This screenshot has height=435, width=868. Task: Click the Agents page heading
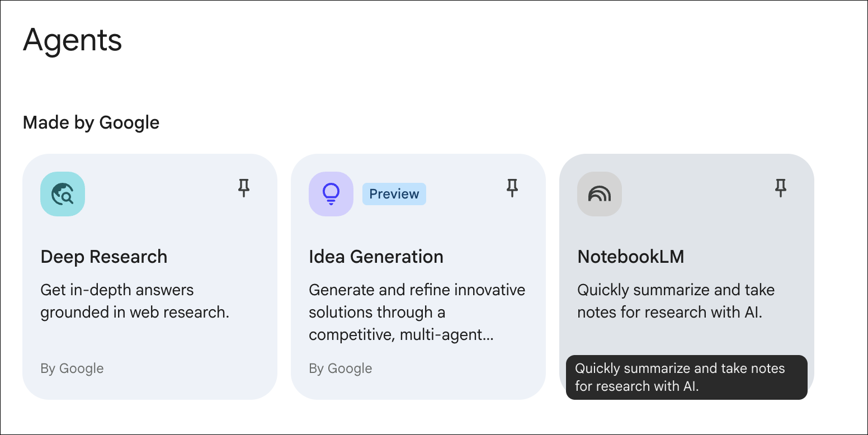[x=73, y=41]
